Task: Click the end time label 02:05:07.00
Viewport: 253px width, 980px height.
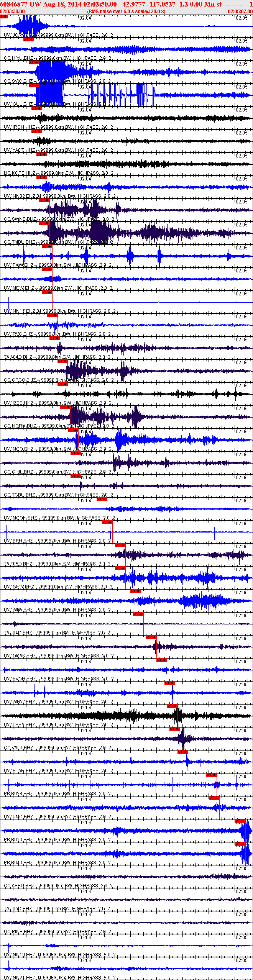Action: [x=240, y=11]
